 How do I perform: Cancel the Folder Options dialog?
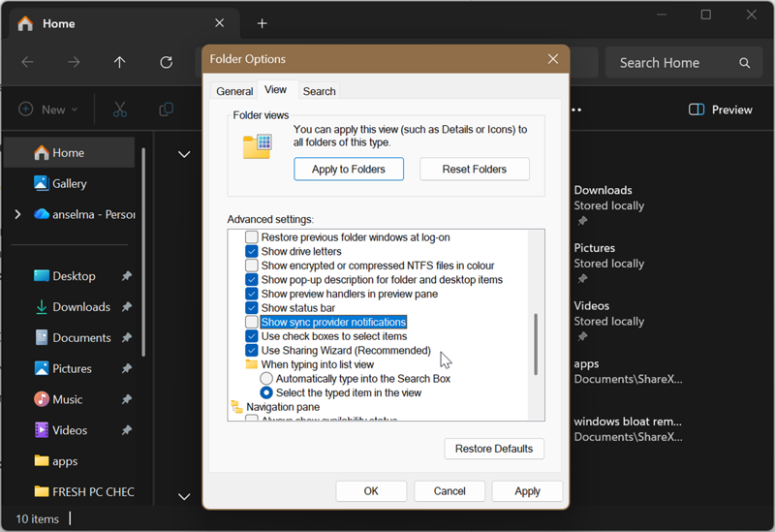click(449, 491)
